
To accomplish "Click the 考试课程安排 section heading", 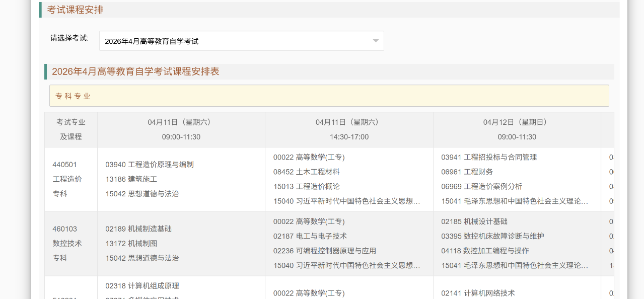I will pos(76,10).
